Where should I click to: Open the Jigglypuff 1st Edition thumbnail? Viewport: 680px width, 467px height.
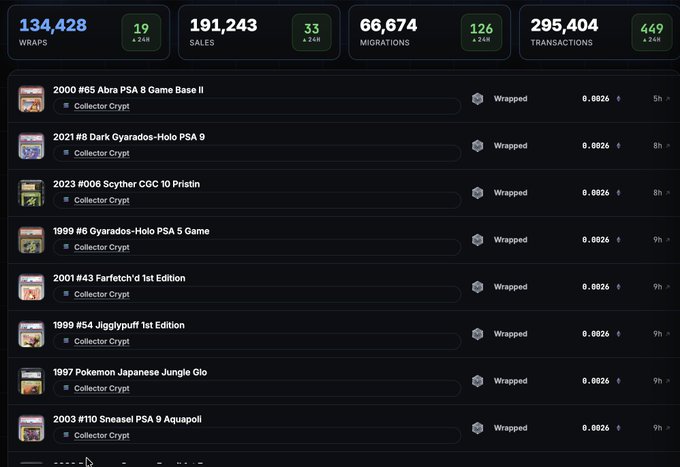coord(31,334)
